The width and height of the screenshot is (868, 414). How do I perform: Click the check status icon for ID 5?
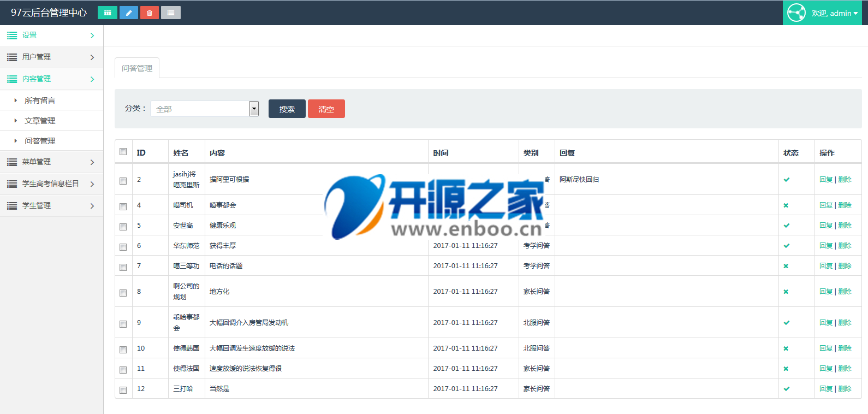787,226
